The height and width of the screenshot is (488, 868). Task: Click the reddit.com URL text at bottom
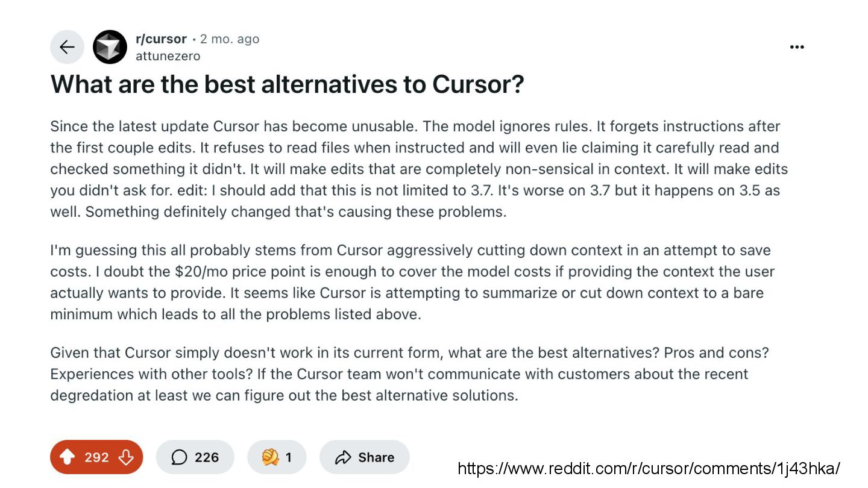coord(649,469)
